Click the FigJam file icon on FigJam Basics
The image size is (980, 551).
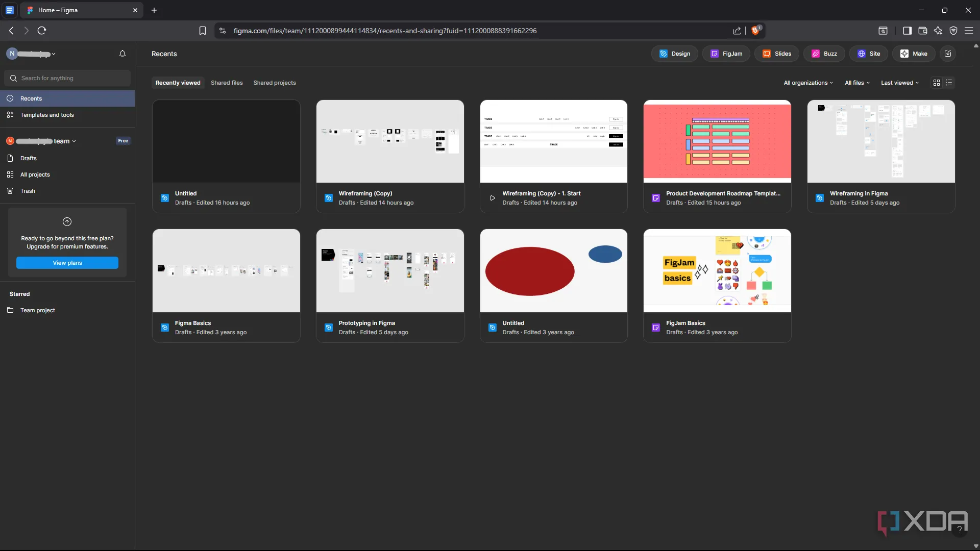[656, 328]
